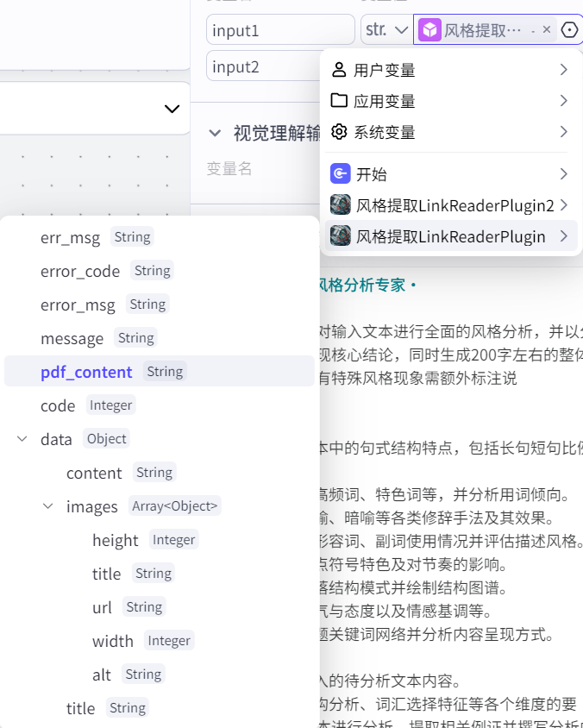The width and height of the screenshot is (583, 728).
Task: Select the error_code String variable
Action: coord(80,271)
